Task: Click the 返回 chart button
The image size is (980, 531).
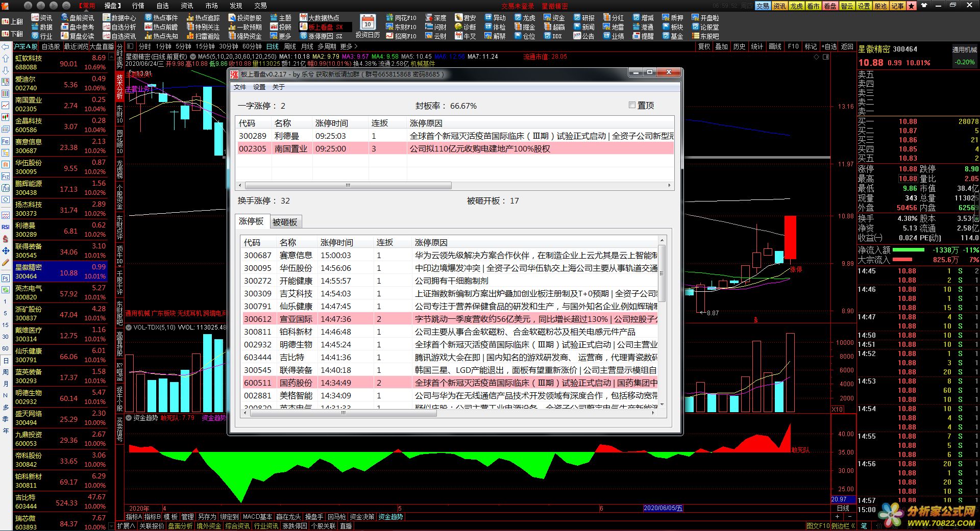Action: tap(847, 46)
